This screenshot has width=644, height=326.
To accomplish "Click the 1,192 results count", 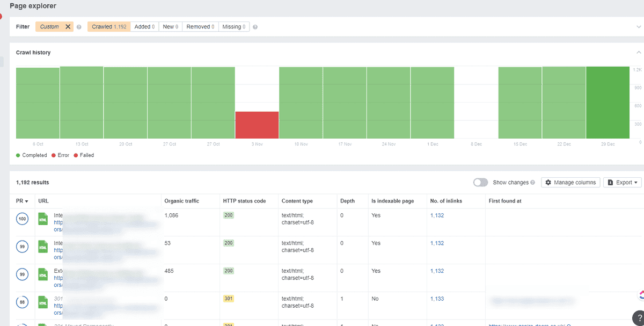I will point(33,183).
